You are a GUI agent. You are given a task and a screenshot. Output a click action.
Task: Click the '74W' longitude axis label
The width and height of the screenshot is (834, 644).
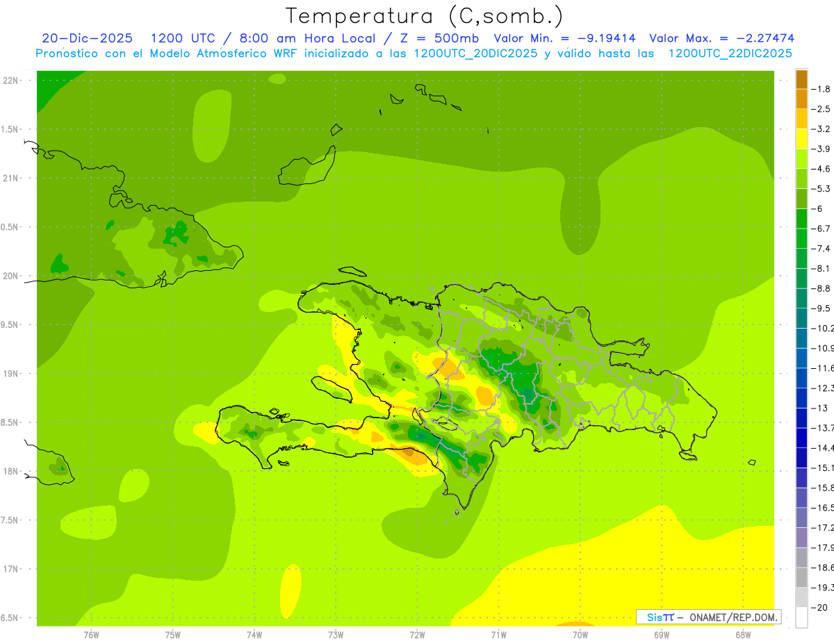[x=254, y=634]
